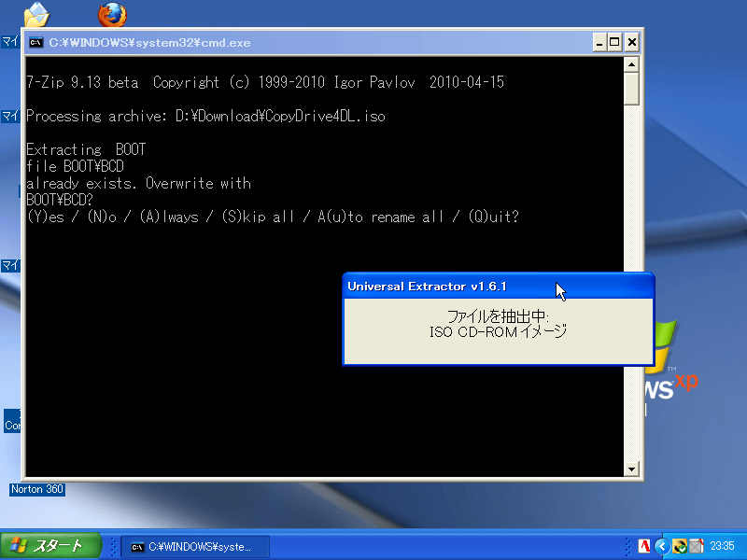
Task: Click the 'ISO CD-ROM イメージ' text
Action: (499, 331)
